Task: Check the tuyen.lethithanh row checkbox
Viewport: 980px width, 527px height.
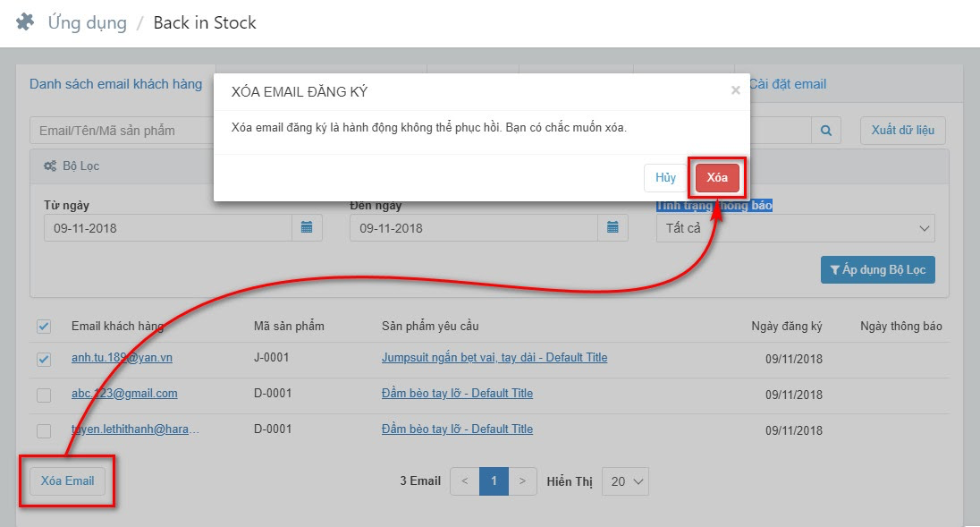Action: [x=44, y=430]
